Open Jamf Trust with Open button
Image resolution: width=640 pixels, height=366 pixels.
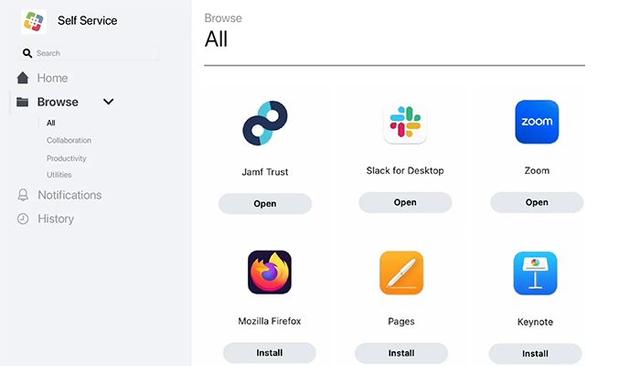265,204
